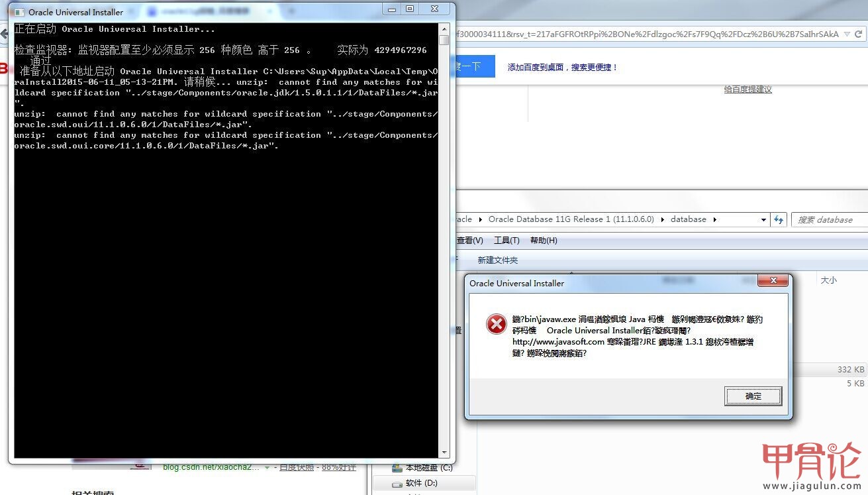This screenshot has height=495, width=868.
Task: Open console window system menu icon
Action: [x=20, y=12]
